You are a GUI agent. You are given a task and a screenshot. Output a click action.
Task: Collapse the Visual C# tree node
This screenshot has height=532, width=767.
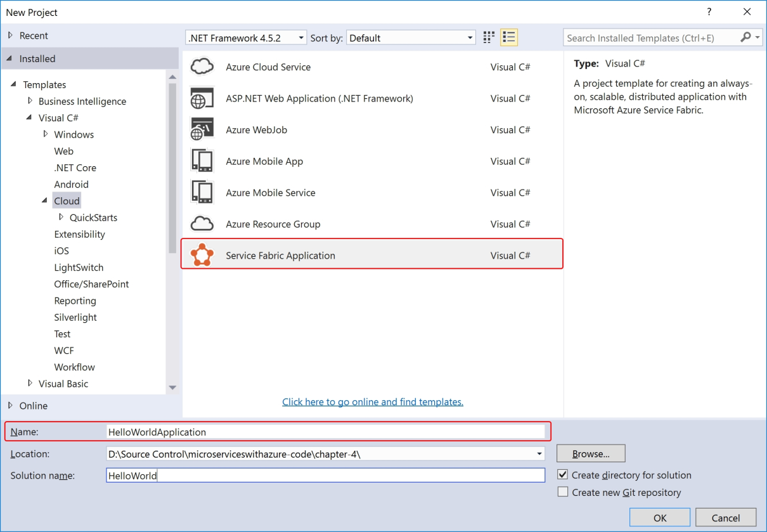(x=30, y=117)
